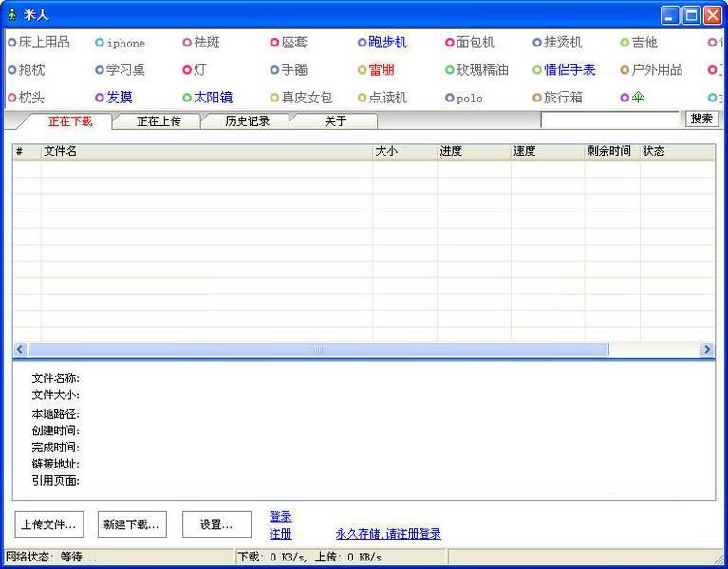Click the left scroll arrow of file list
The image size is (728, 569).
click(x=20, y=350)
